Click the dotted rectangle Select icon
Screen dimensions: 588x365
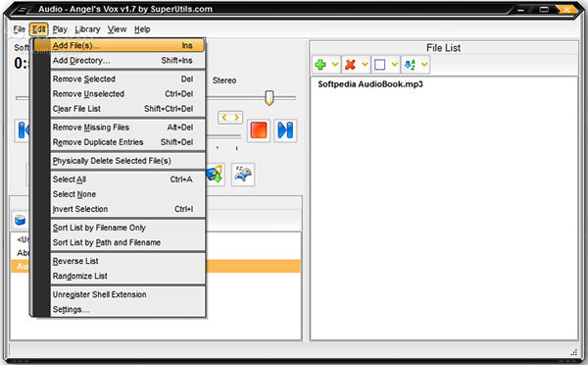click(380, 65)
